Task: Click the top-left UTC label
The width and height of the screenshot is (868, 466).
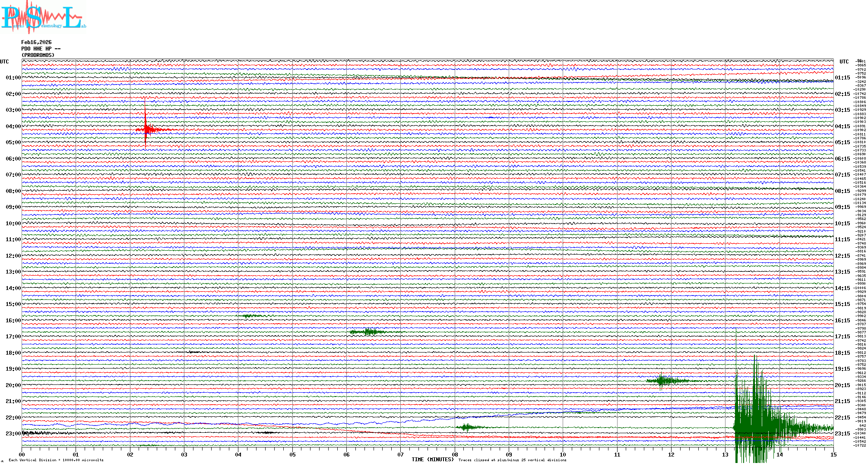Action: pos(4,62)
